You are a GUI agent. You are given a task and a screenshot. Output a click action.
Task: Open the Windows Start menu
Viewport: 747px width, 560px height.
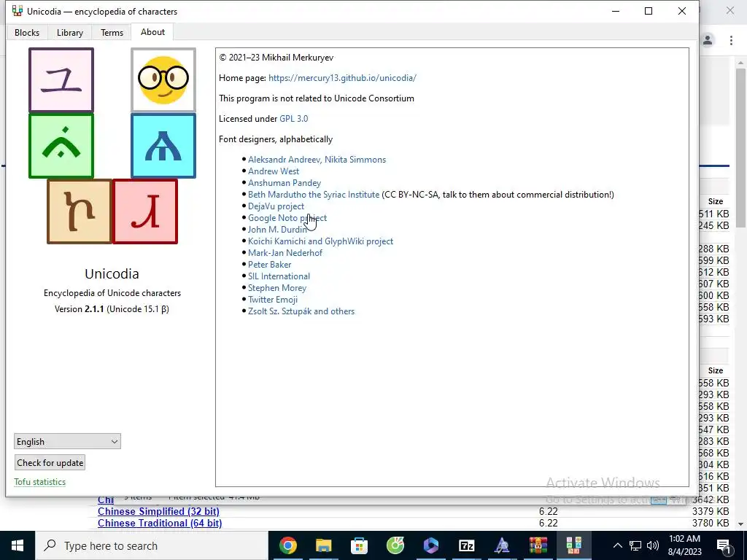pyautogui.click(x=18, y=545)
